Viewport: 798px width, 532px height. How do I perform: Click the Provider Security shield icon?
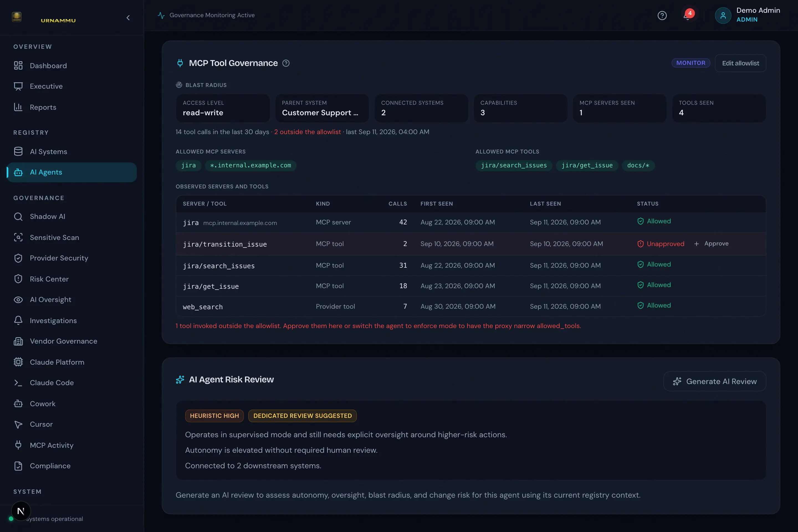click(18, 258)
